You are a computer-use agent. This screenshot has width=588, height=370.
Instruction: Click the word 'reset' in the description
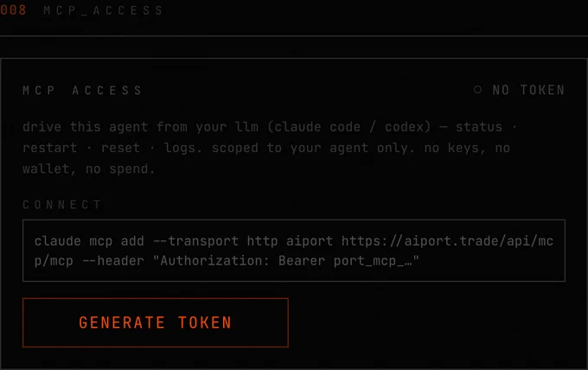(x=121, y=148)
